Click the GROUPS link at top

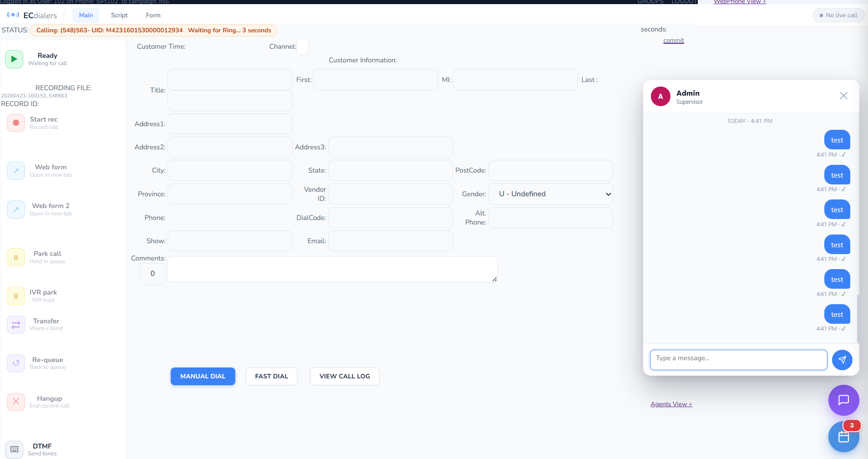pos(650,2)
